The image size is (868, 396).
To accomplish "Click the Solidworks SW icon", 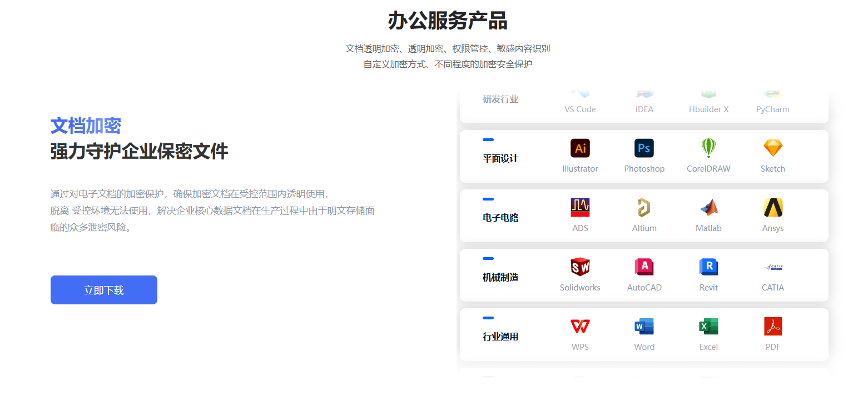I will [580, 267].
